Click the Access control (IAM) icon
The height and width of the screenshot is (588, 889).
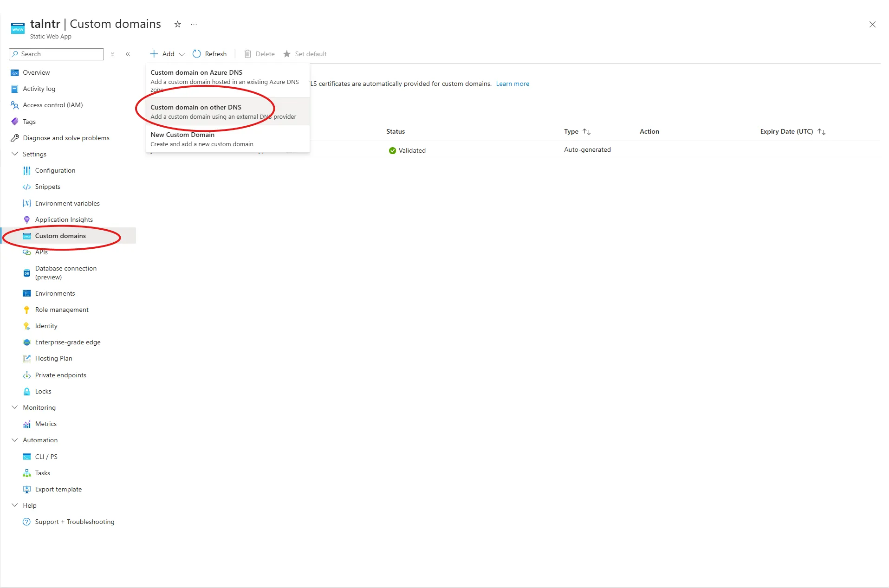pyautogui.click(x=15, y=105)
